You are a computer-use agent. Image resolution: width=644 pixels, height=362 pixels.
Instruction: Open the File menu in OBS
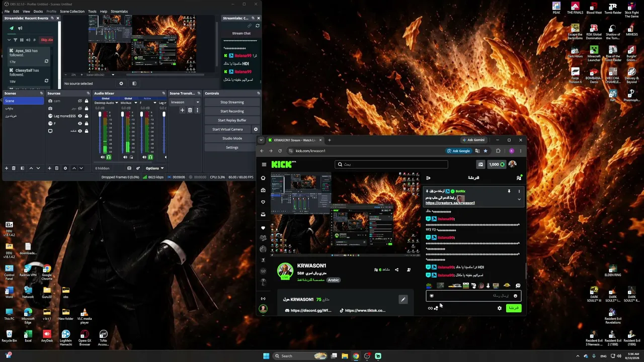(x=7, y=11)
